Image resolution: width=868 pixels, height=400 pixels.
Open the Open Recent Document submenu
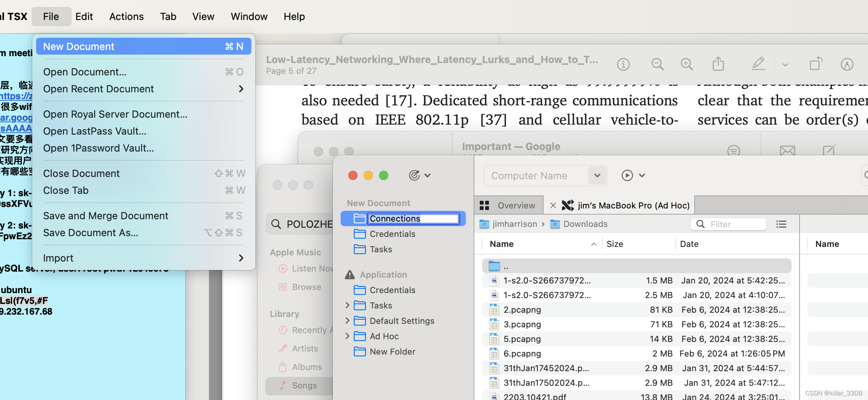click(143, 89)
